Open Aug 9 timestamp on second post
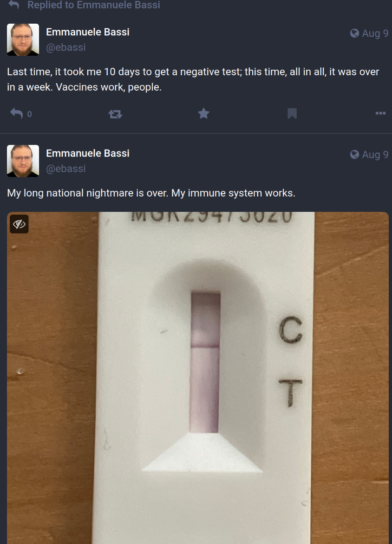This screenshot has height=544, width=392. coord(375,155)
